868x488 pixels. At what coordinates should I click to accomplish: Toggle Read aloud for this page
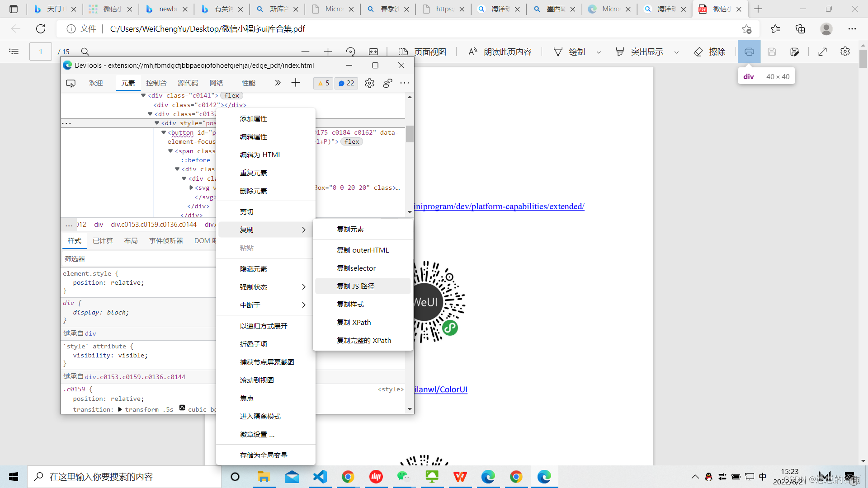pos(500,52)
